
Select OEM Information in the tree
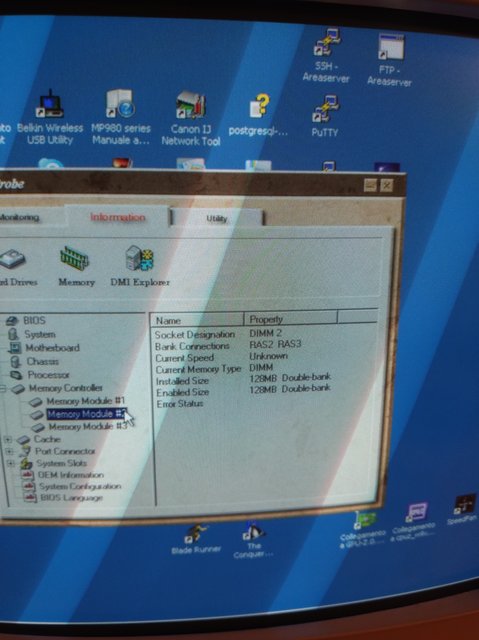[71, 475]
